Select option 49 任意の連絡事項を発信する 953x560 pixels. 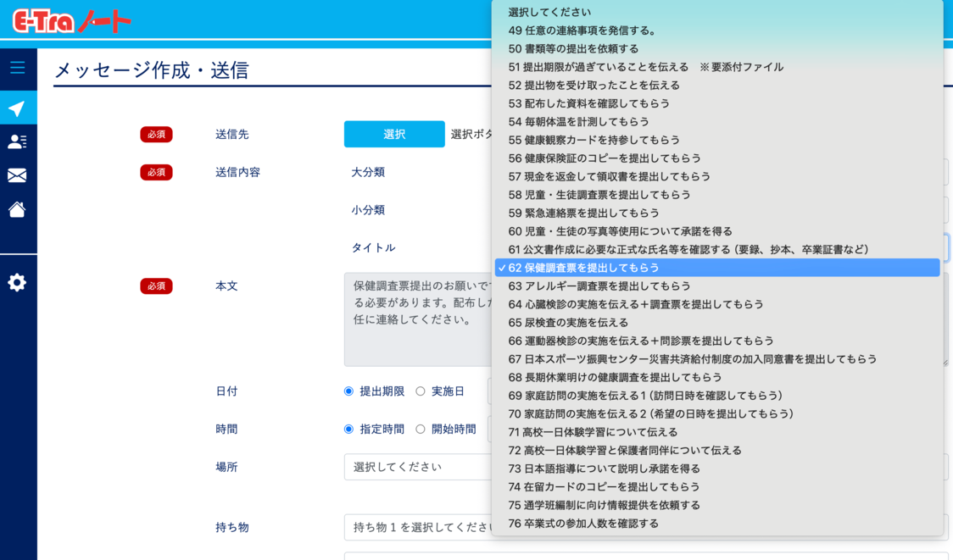click(x=717, y=30)
